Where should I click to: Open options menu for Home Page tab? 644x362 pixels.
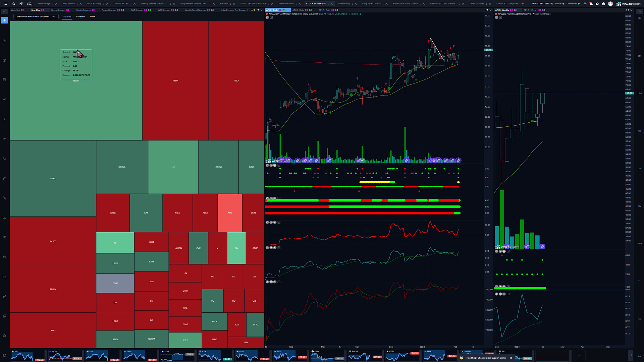[x=53, y=4]
